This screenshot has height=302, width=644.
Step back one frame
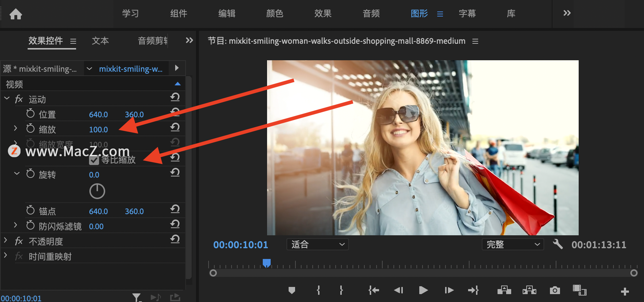[x=398, y=290]
